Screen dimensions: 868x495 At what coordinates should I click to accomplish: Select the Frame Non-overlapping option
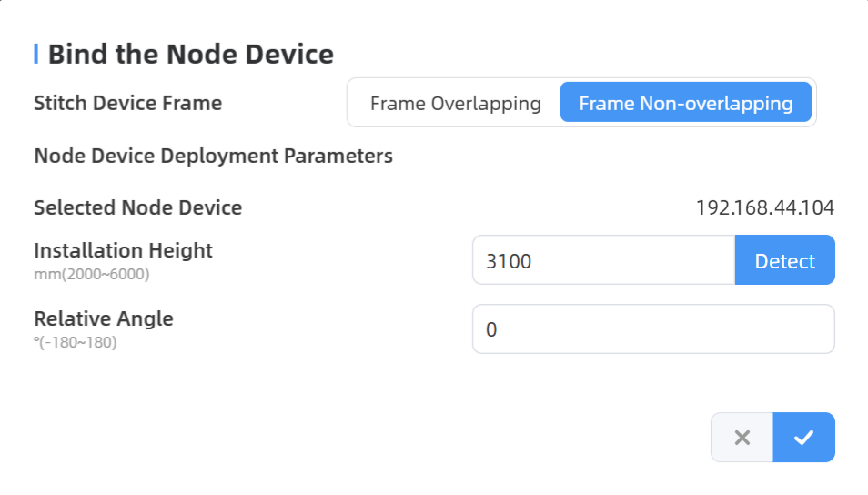click(x=686, y=103)
